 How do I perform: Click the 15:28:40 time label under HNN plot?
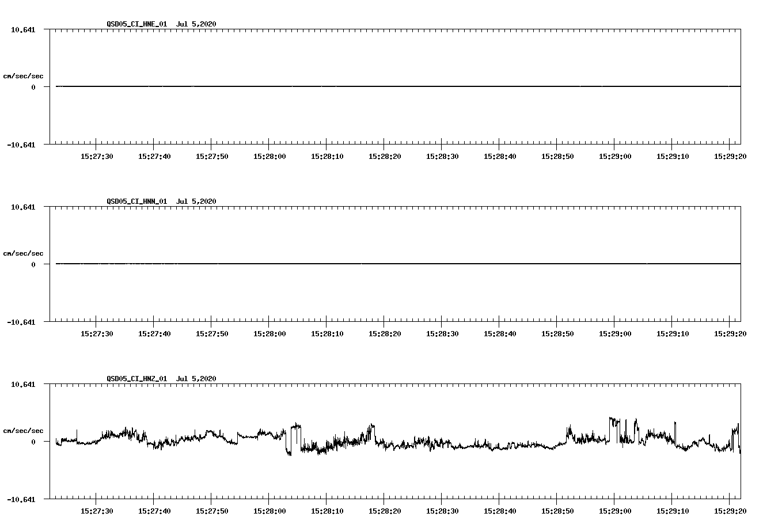500,334
